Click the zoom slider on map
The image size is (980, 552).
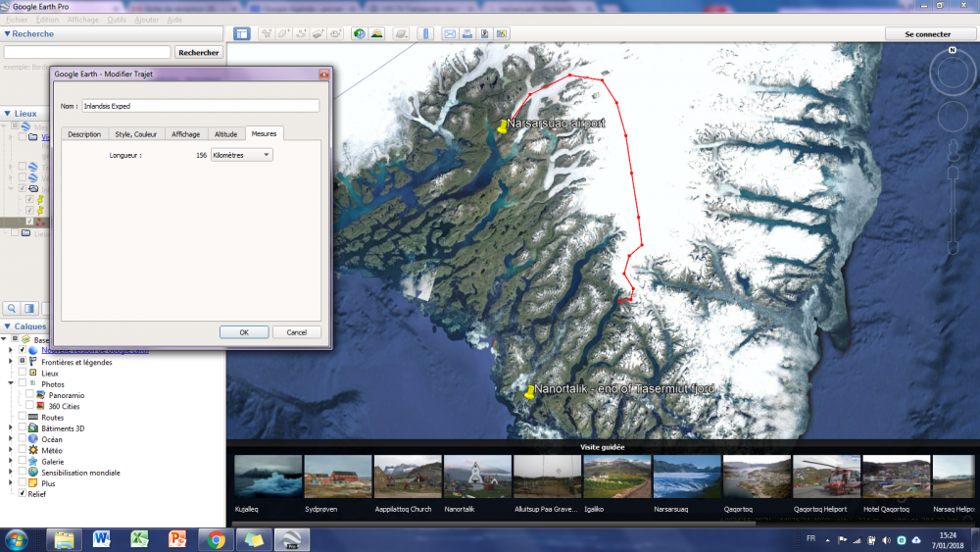(x=954, y=211)
